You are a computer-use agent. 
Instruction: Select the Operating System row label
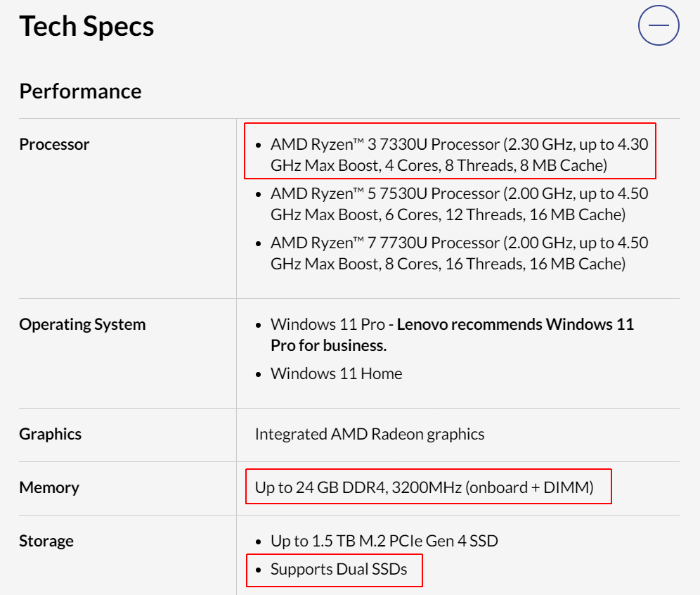83,324
